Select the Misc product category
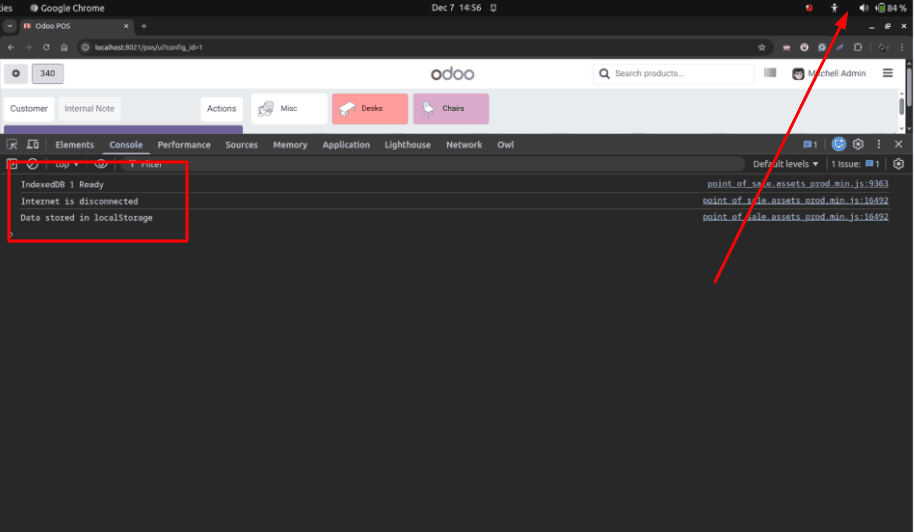This screenshot has width=914, height=532. point(289,108)
